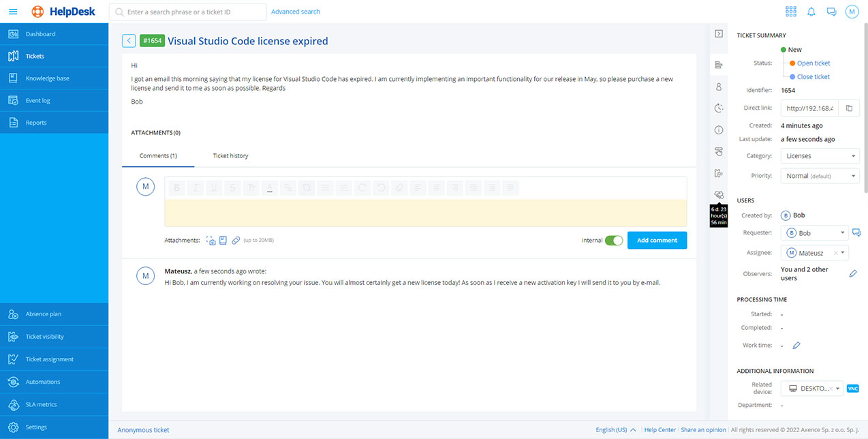Expand the Priority dropdown showing Normal
This screenshot has width=868, height=439.
coord(820,176)
